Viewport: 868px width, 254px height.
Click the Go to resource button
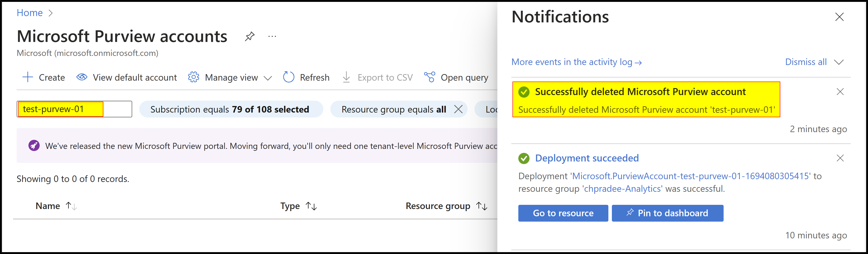click(563, 213)
